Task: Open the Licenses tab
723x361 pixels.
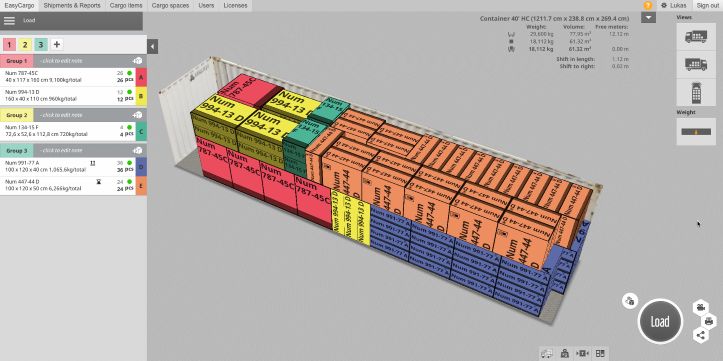Action: pos(235,6)
